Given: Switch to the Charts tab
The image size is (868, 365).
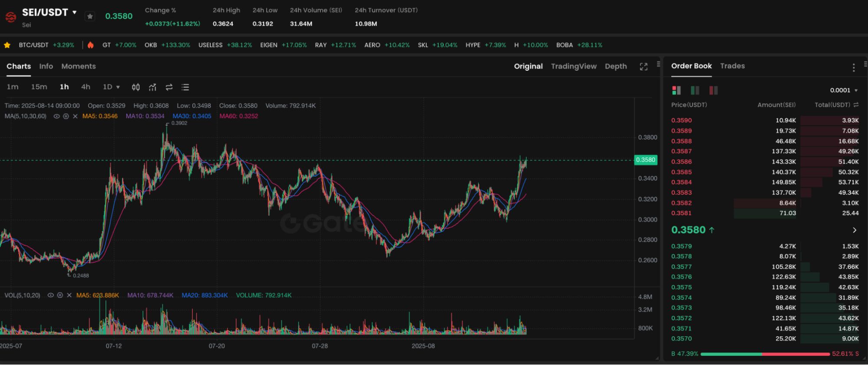Looking at the screenshot, I should [19, 66].
